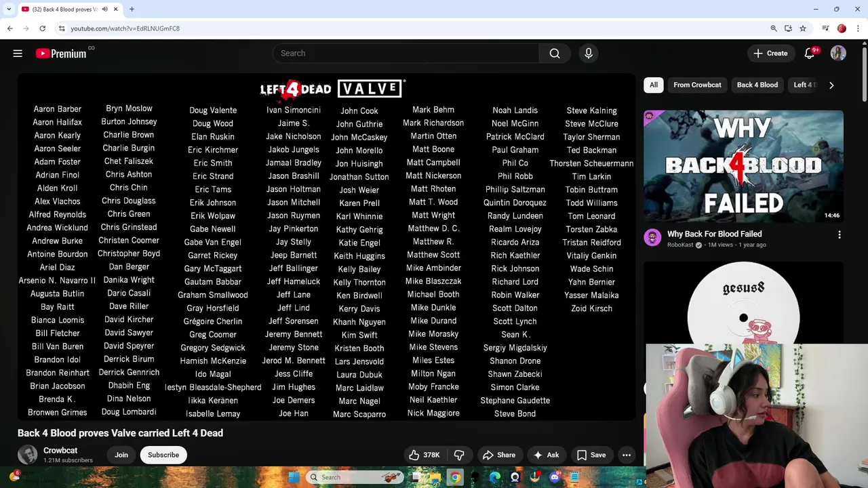Click the video title Back 4 Blood proves Valve

[x=120, y=433]
